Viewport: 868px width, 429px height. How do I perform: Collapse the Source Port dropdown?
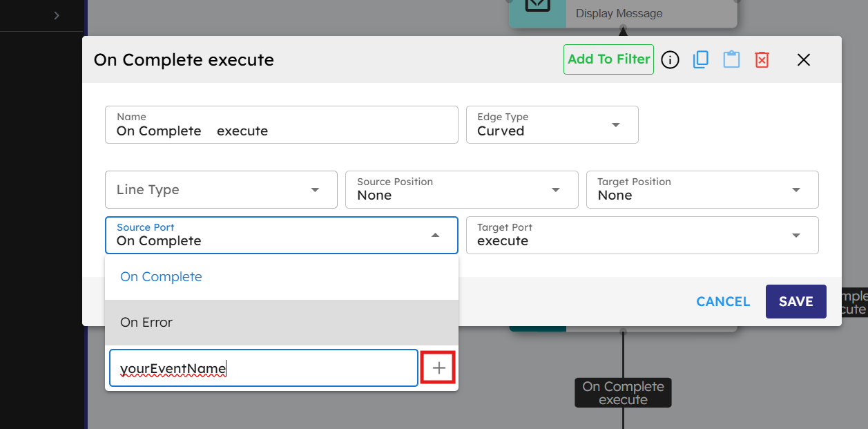coord(435,236)
